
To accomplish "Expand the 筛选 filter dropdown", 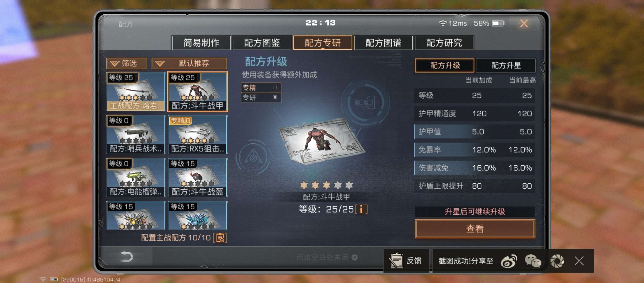I will 127,63.
